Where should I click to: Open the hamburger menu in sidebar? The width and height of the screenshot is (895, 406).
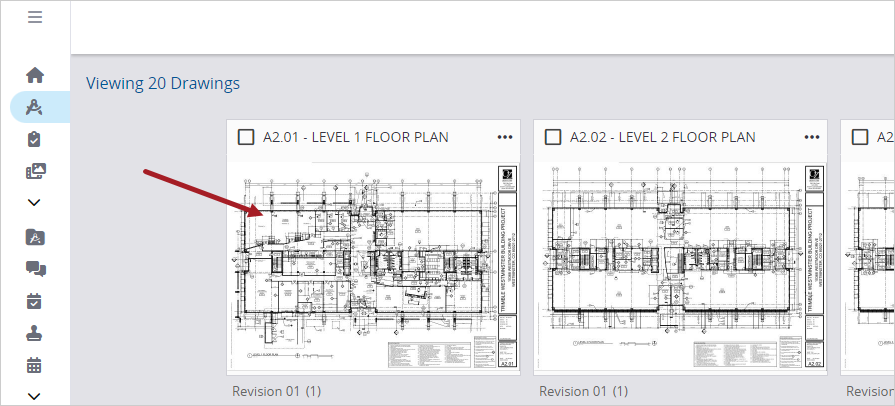coord(35,17)
